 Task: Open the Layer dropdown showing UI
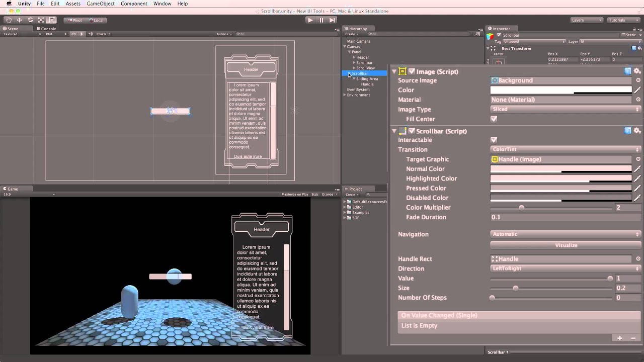(x=610, y=42)
